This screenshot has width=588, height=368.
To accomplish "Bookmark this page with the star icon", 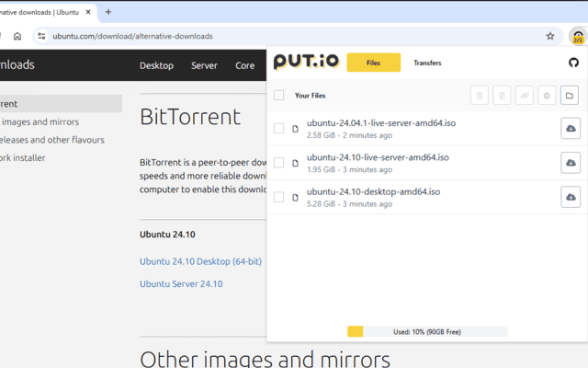I will [x=550, y=36].
